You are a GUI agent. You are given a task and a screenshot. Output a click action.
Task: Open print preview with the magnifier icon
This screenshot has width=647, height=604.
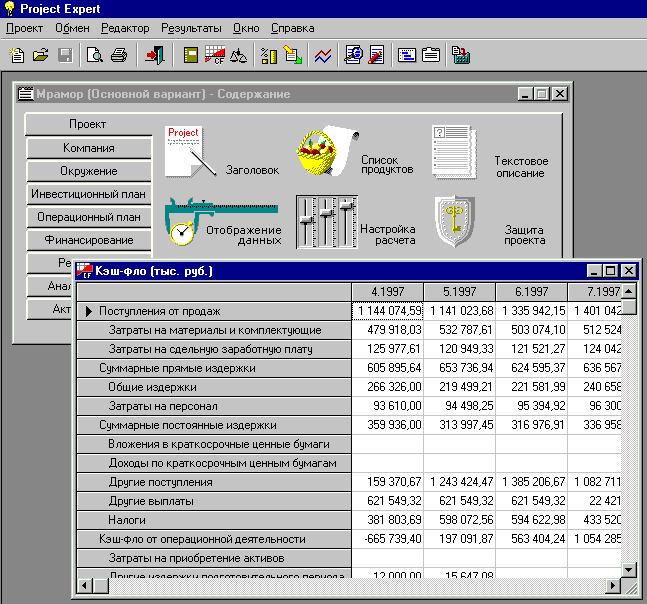[x=94, y=55]
